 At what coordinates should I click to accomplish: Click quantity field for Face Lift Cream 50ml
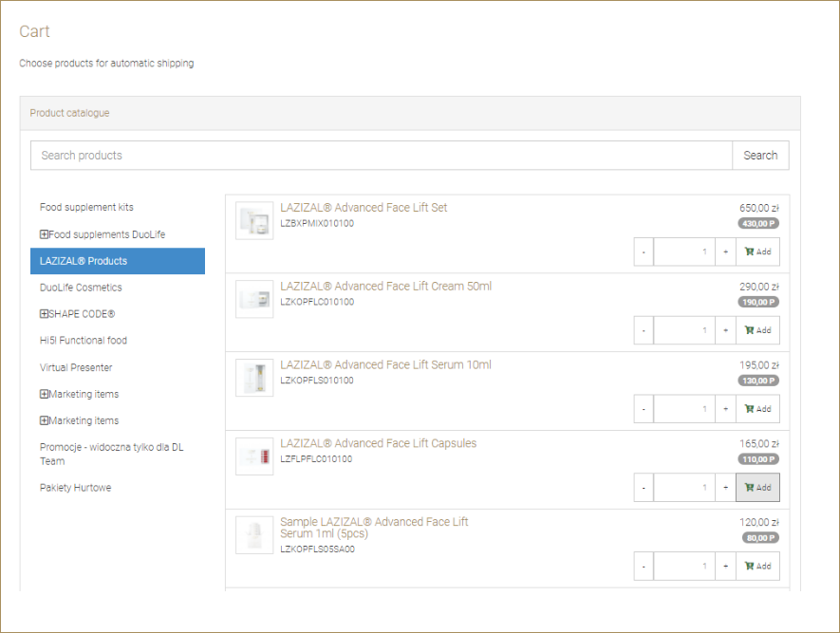684,330
